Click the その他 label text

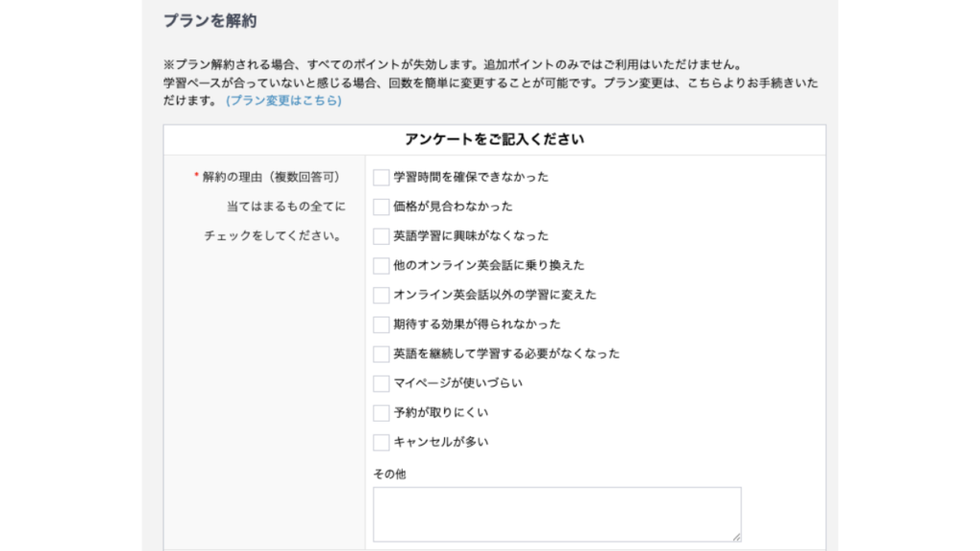tap(390, 474)
